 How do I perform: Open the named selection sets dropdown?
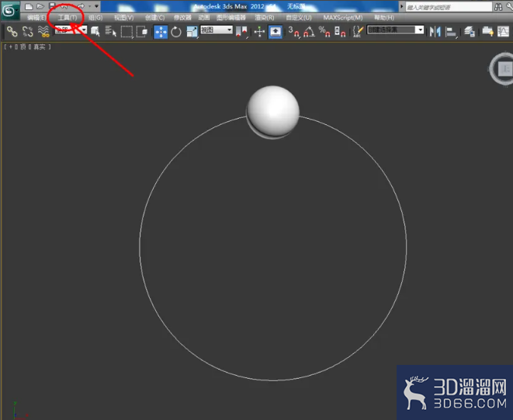pyautogui.click(x=395, y=30)
